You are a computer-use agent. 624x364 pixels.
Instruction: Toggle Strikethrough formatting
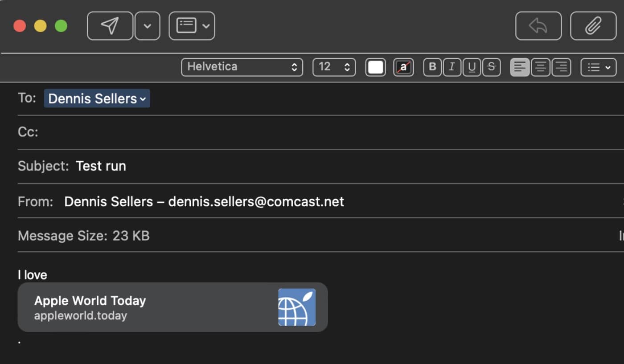[491, 67]
